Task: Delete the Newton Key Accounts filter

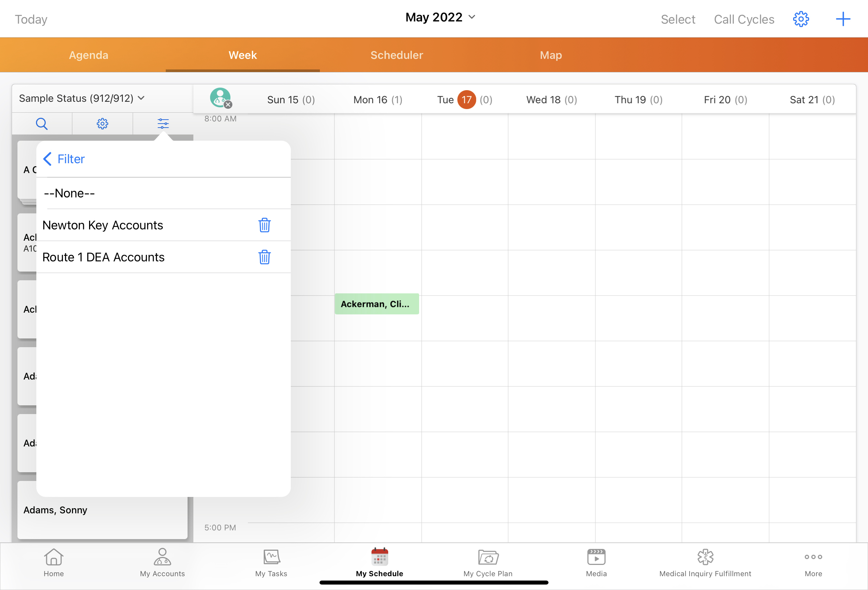Action: click(264, 225)
